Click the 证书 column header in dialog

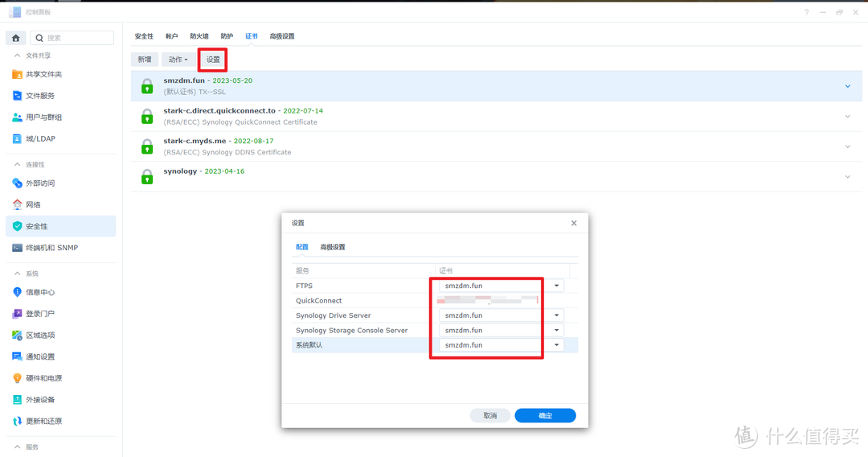coord(446,271)
